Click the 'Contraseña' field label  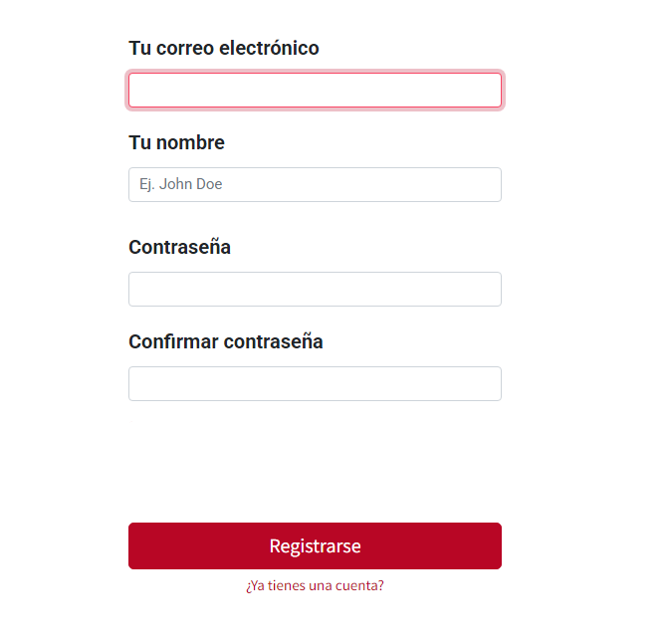click(x=180, y=247)
